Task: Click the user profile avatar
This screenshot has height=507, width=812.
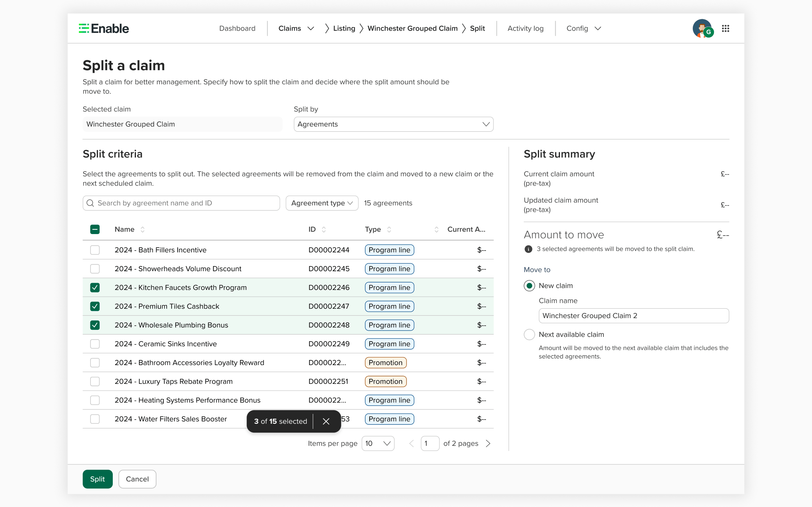Action: (x=702, y=28)
